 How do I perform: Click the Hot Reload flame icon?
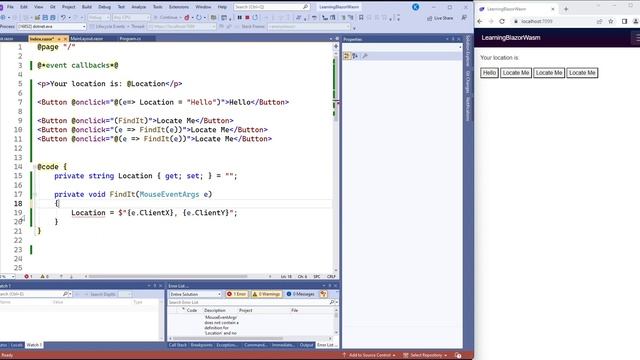coord(187,18)
